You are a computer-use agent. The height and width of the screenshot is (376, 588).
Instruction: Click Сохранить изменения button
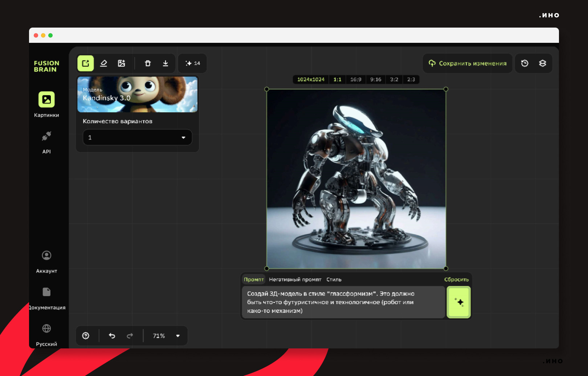click(x=467, y=64)
